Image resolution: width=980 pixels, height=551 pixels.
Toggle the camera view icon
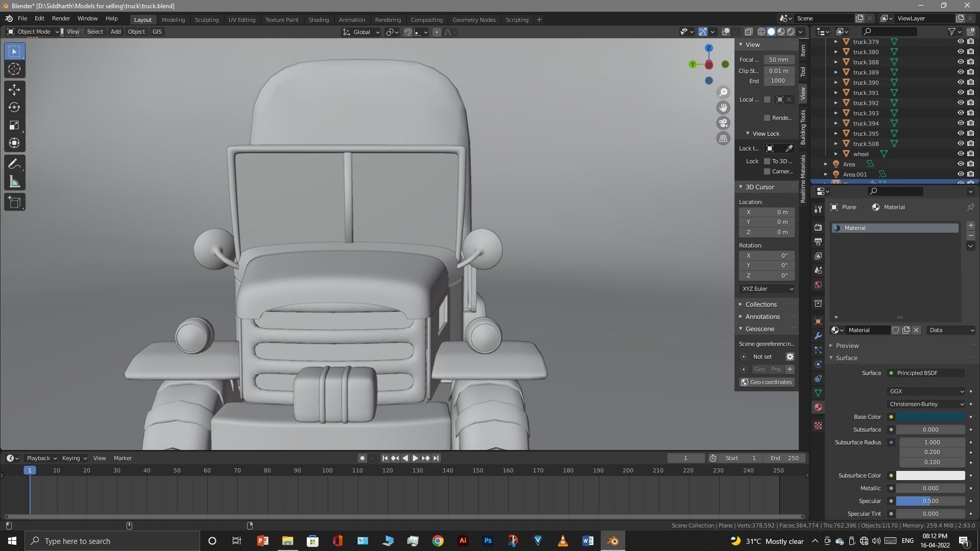723,123
